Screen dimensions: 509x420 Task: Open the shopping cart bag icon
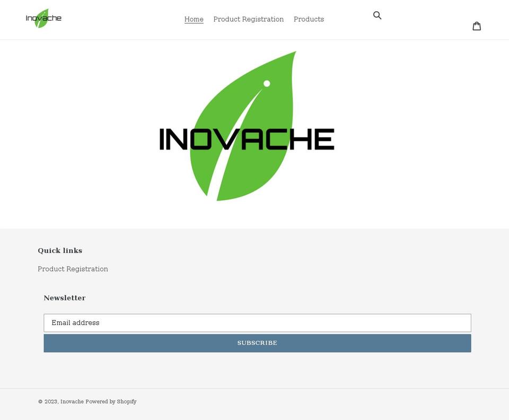(x=477, y=26)
